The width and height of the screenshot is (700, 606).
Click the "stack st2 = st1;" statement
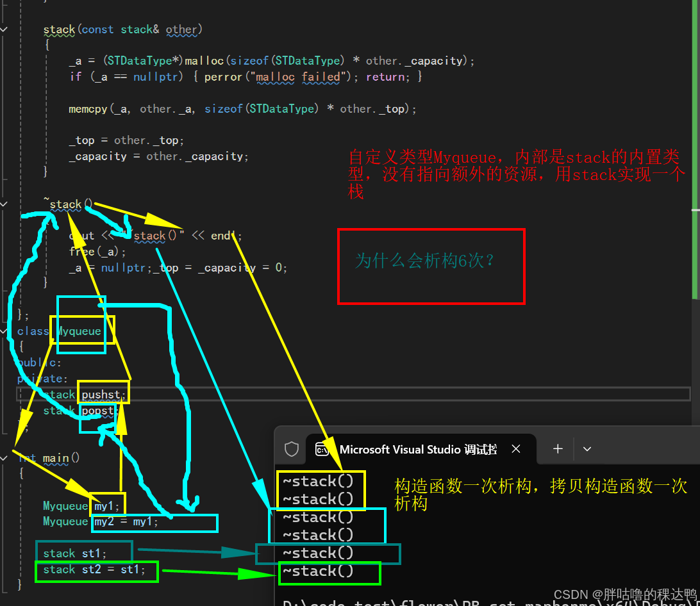tap(94, 570)
